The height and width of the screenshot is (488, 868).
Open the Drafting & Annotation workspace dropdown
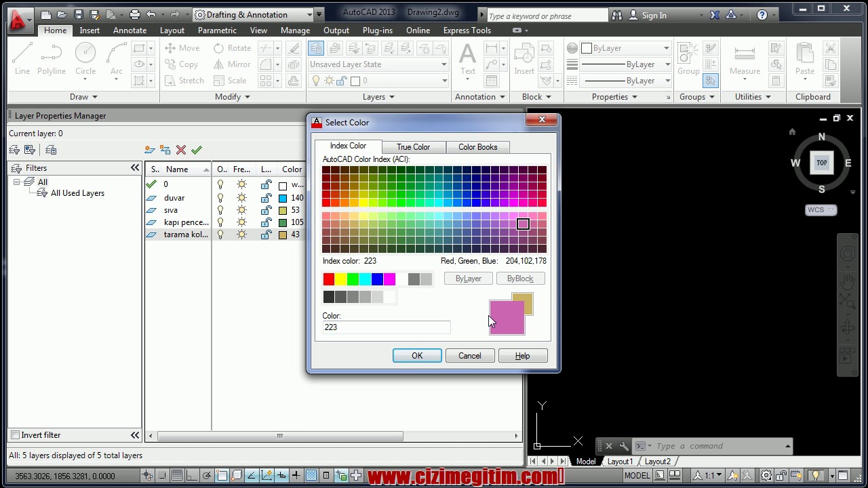(253, 14)
